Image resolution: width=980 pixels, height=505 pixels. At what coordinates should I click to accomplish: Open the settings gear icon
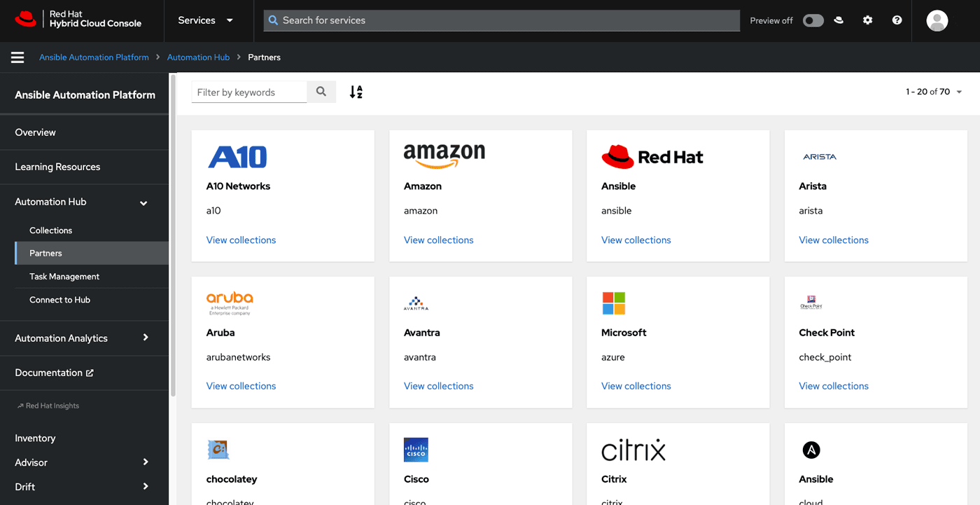[x=867, y=20]
